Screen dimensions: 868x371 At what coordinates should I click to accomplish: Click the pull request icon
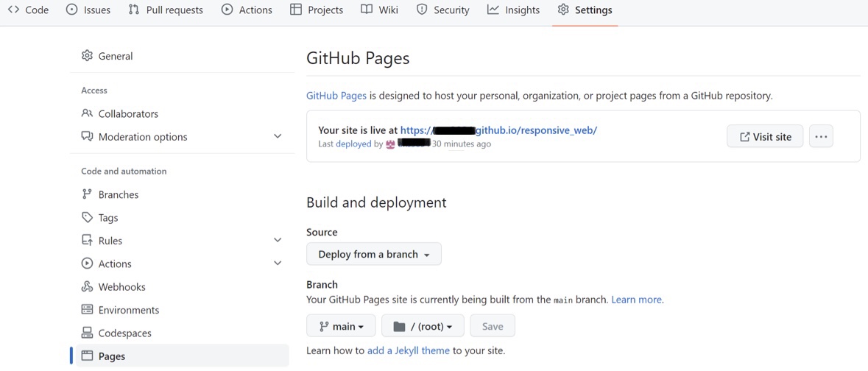point(133,10)
